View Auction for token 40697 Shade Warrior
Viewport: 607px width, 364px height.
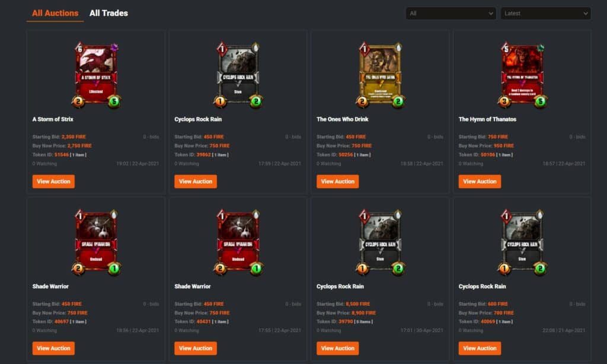point(53,348)
